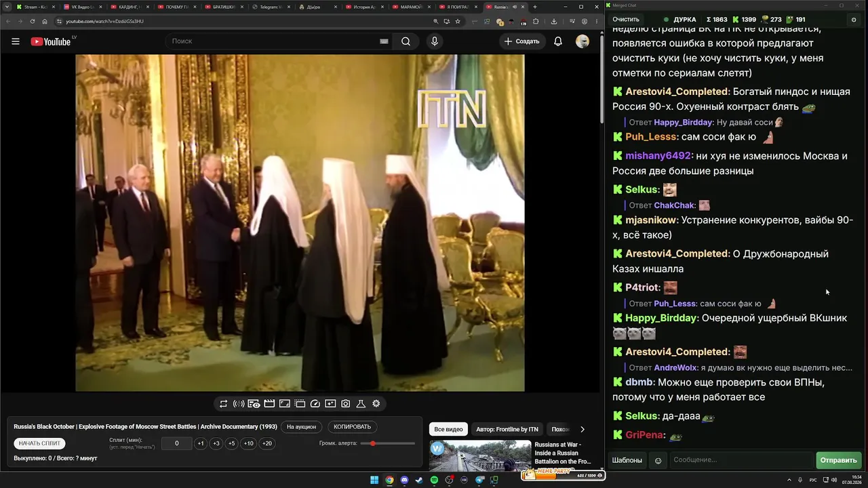
Task: Open the browser tab search dropdown
Action: [x=7, y=7]
